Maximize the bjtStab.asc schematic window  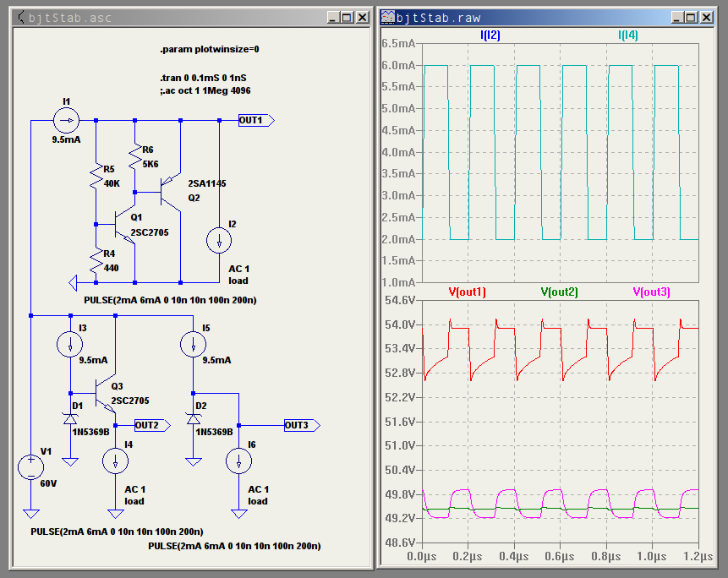click(x=347, y=18)
